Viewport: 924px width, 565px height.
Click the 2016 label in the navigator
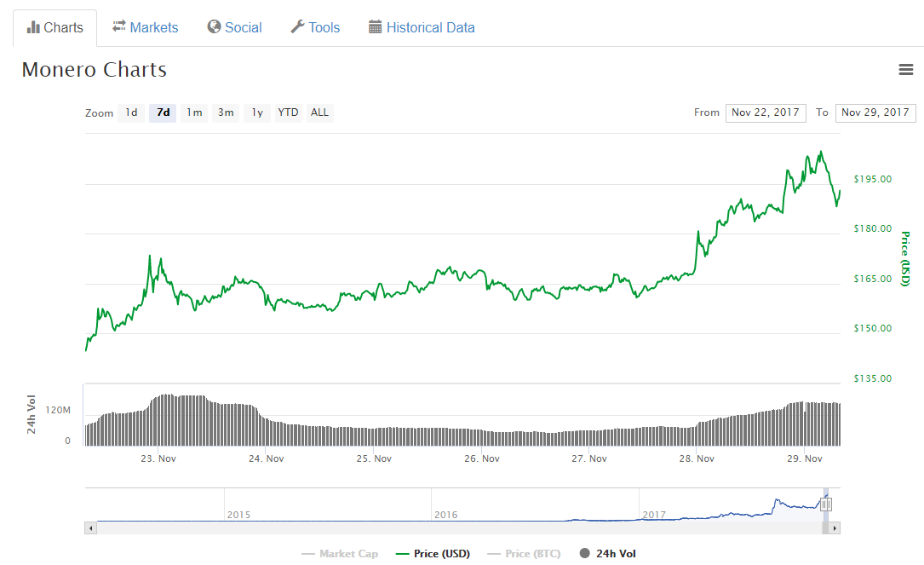[446, 515]
